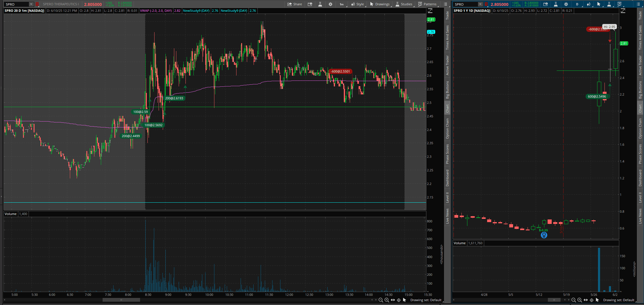Open Phase Scores side tab on left chart
The height and width of the screenshot is (305, 644).
point(447,154)
